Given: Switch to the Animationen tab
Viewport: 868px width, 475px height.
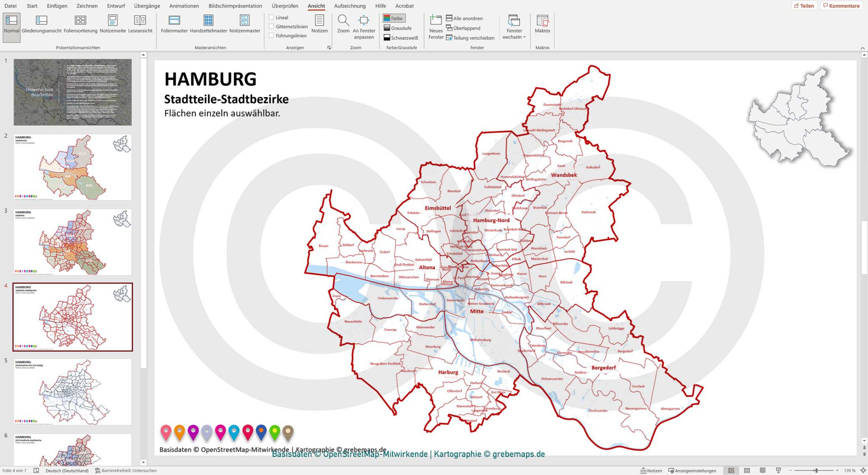Looking at the screenshot, I should pos(184,6).
